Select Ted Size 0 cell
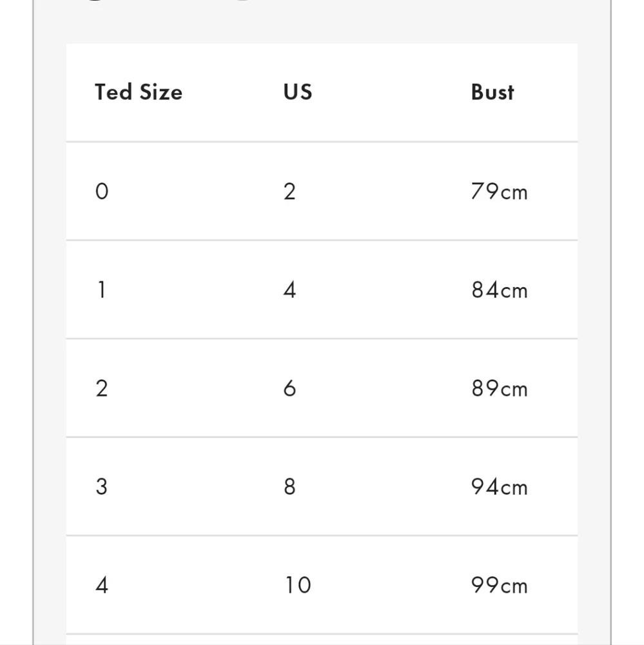 102,192
